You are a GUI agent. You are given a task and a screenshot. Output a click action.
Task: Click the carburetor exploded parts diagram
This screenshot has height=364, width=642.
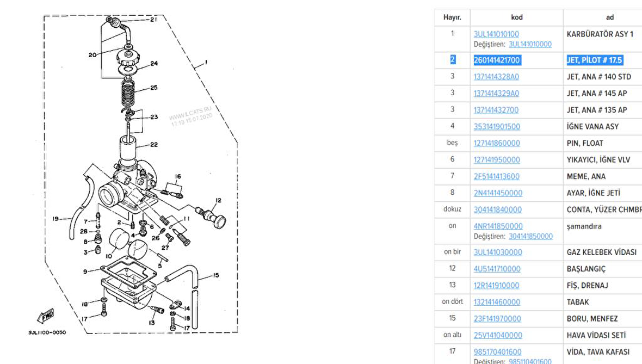click(133, 175)
